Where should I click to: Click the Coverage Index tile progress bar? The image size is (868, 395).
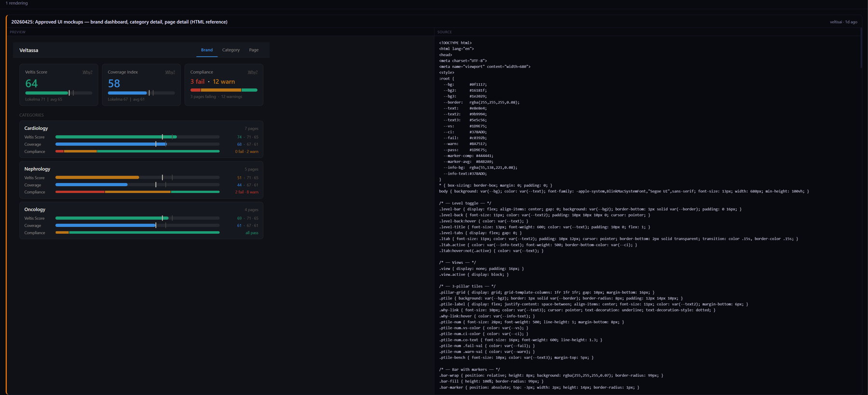click(141, 93)
